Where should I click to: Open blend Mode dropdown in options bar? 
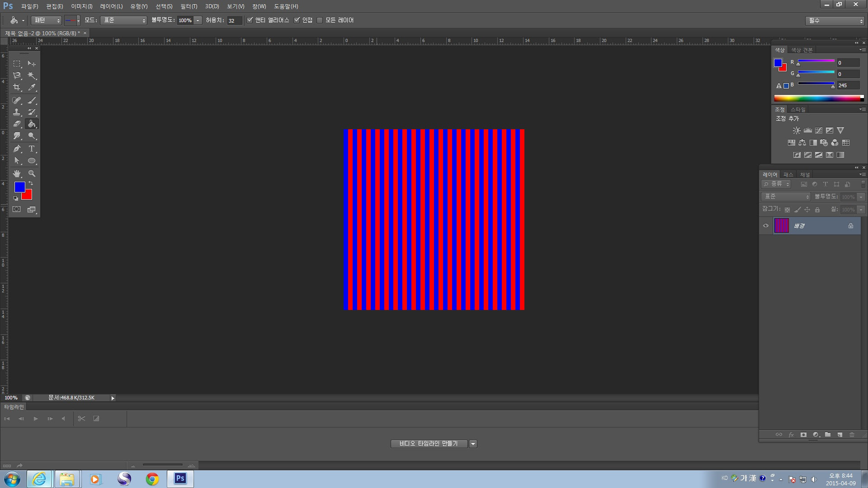[x=123, y=20]
